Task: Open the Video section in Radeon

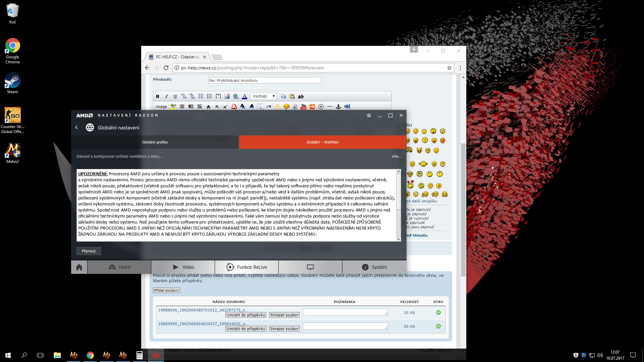Action: point(183,267)
